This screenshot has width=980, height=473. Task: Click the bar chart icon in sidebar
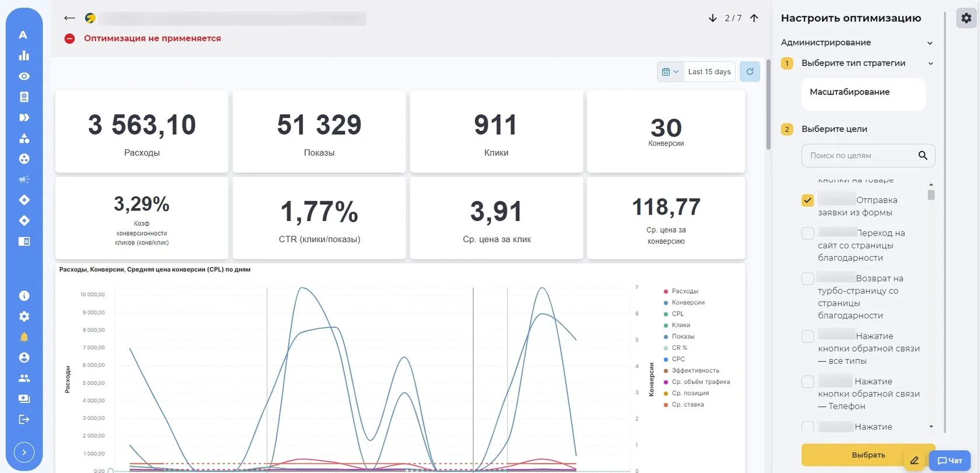24,55
